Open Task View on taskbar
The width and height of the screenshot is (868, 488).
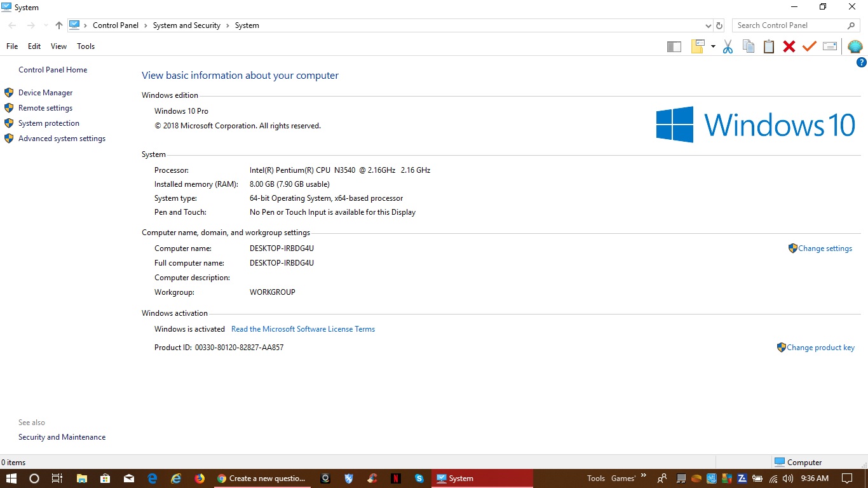coord(57,478)
